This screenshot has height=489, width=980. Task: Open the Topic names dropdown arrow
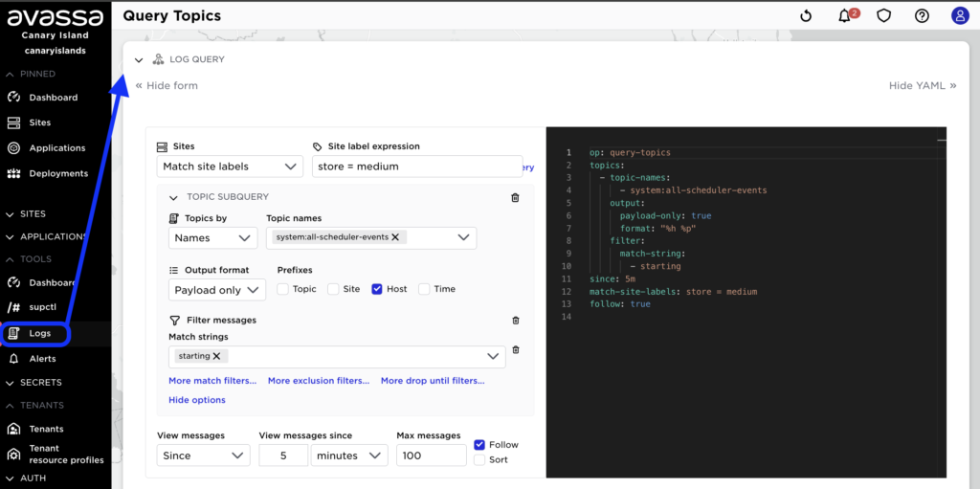pyautogui.click(x=463, y=237)
